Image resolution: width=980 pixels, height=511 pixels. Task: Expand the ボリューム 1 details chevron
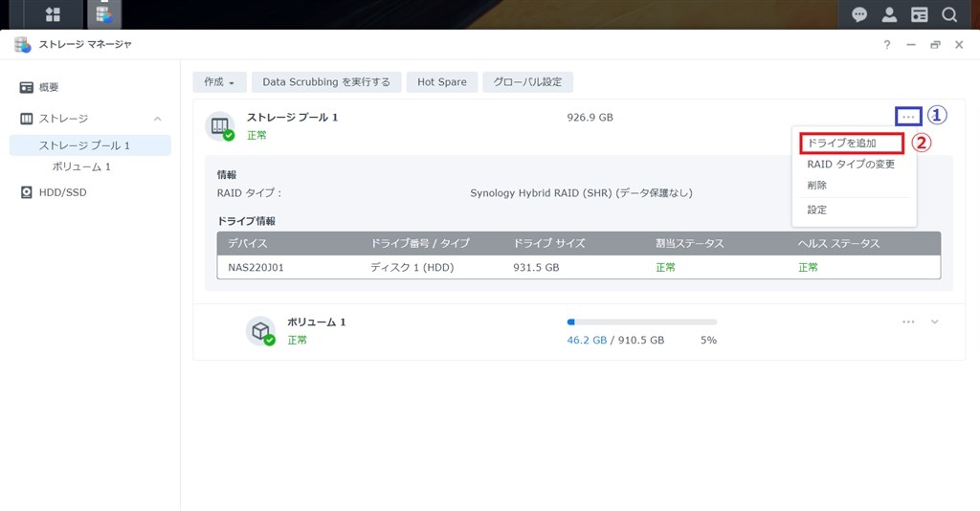click(935, 322)
